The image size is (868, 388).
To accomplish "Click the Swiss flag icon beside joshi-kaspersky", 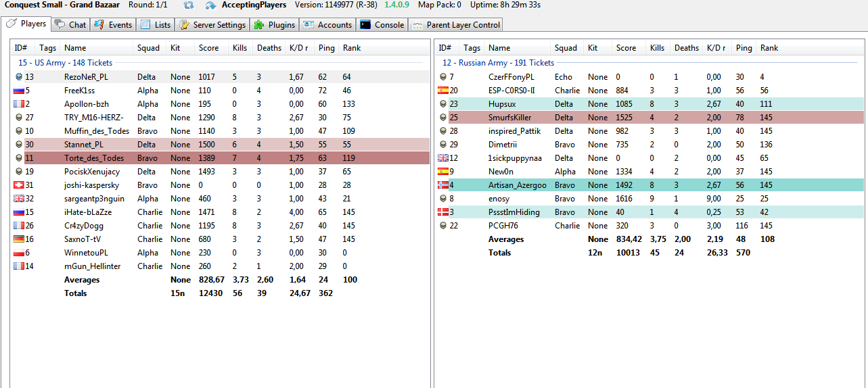I will coord(18,185).
